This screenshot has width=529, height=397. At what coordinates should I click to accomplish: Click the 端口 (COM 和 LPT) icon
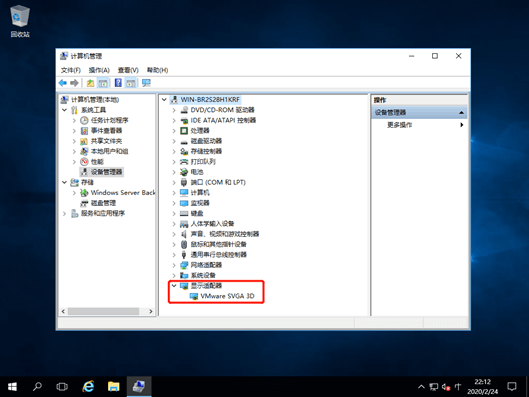pyautogui.click(x=184, y=182)
